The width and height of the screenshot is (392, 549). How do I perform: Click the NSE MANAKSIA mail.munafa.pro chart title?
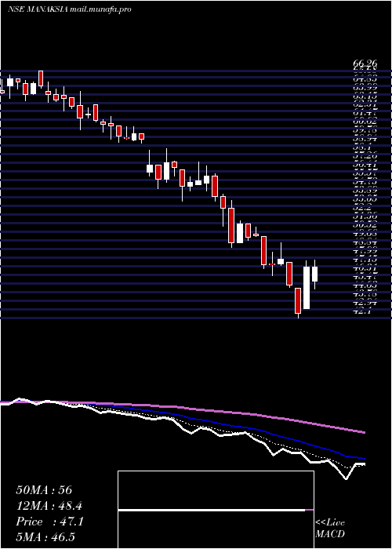click(x=69, y=9)
